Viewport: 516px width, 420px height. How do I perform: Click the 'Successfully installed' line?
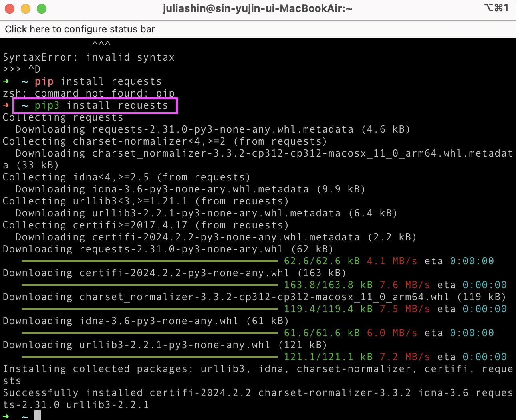[x=258, y=399]
